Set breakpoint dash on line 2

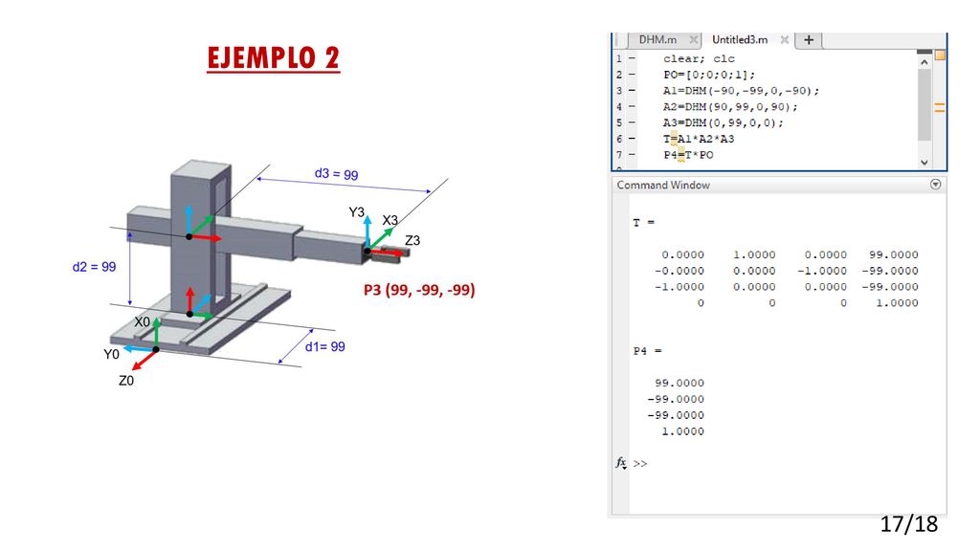[632, 75]
